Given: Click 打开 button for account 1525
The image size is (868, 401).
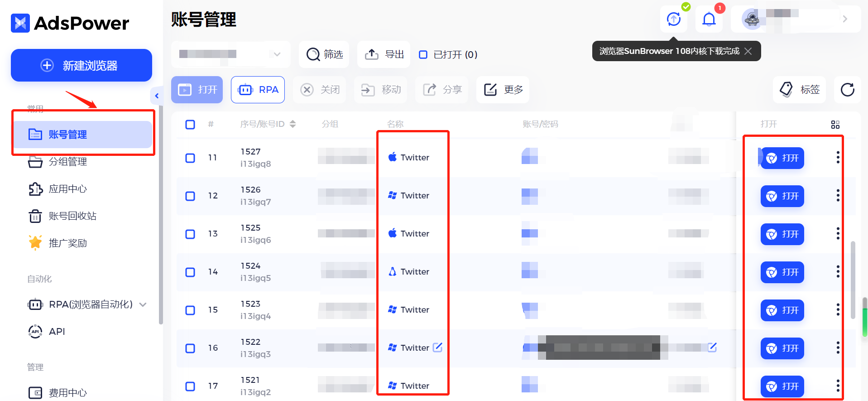Looking at the screenshot, I should pos(782,234).
